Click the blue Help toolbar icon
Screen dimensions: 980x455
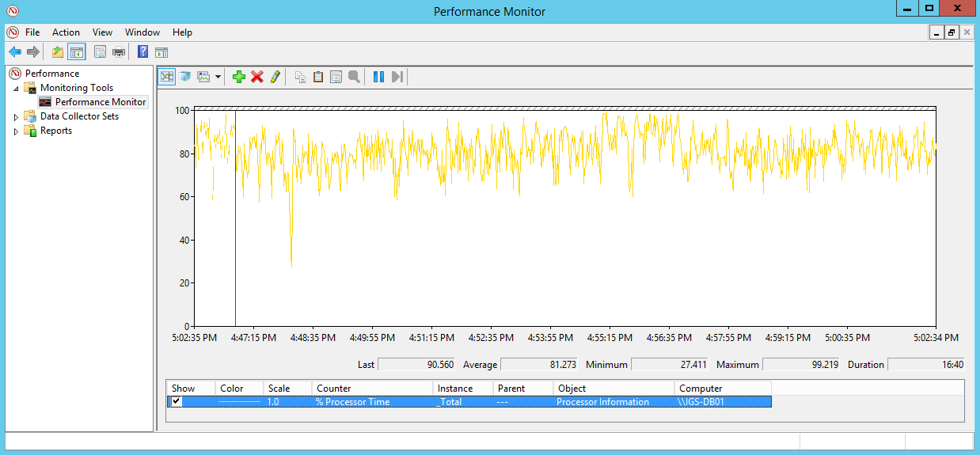click(x=142, y=52)
